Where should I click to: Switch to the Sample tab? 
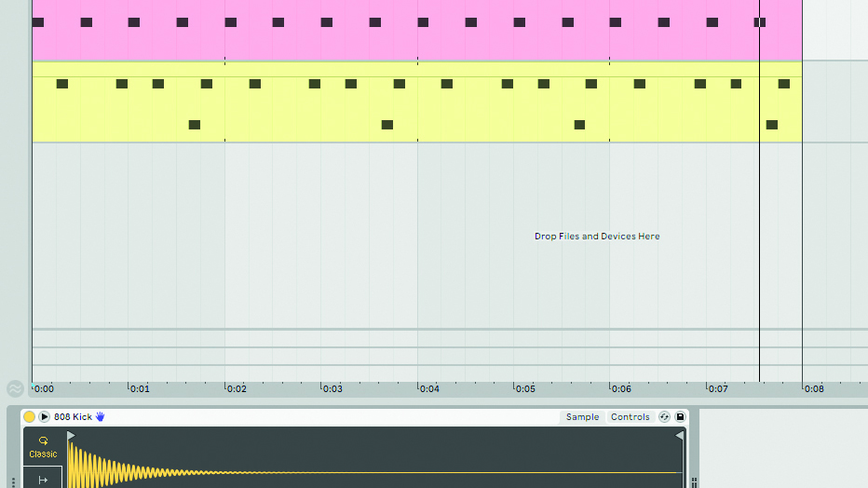(x=582, y=416)
